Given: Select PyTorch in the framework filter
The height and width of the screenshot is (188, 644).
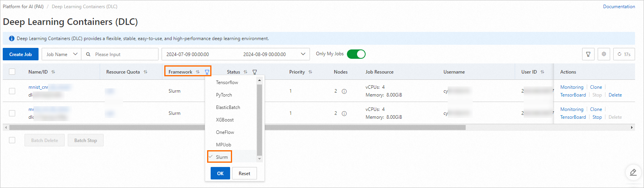Looking at the screenshot, I should point(224,95).
